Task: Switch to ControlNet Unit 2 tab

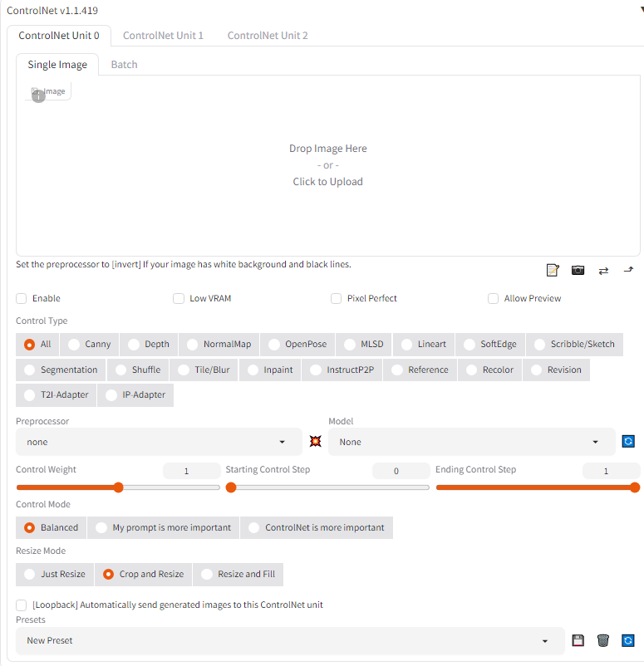Action: [x=268, y=36]
